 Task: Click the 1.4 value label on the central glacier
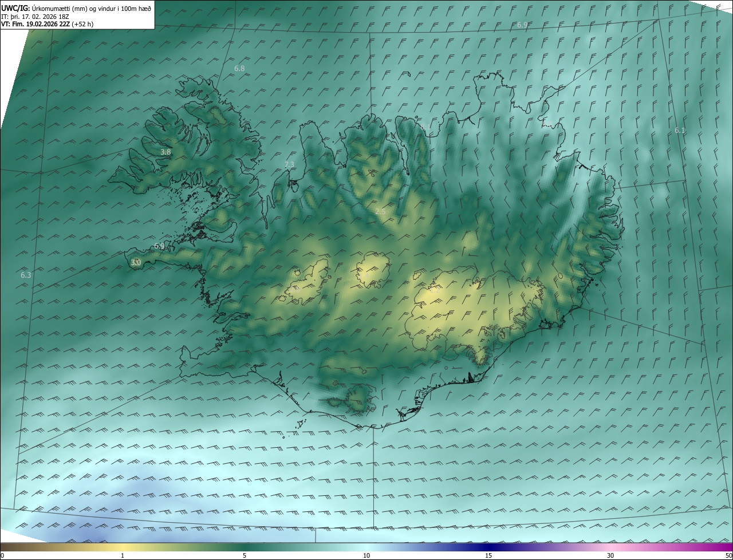364,275
